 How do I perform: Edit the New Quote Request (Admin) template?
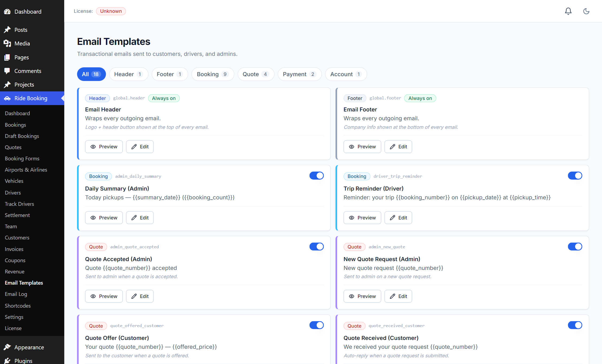click(398, 296)
